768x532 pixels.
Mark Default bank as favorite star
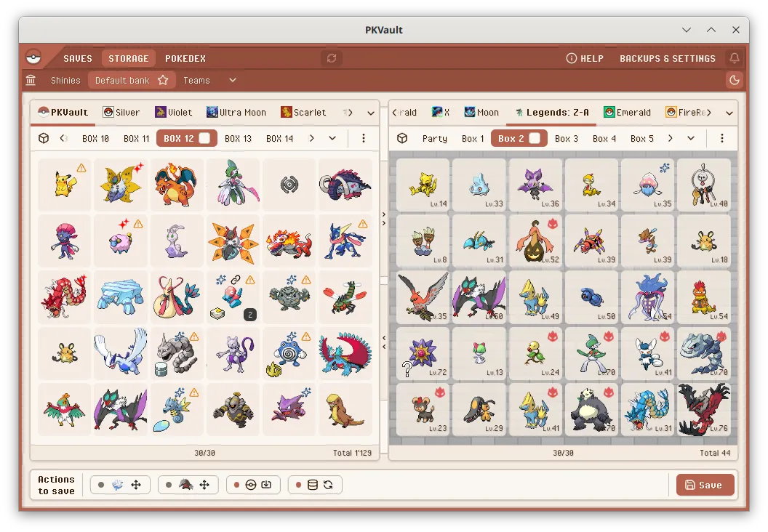pos(163,80)
